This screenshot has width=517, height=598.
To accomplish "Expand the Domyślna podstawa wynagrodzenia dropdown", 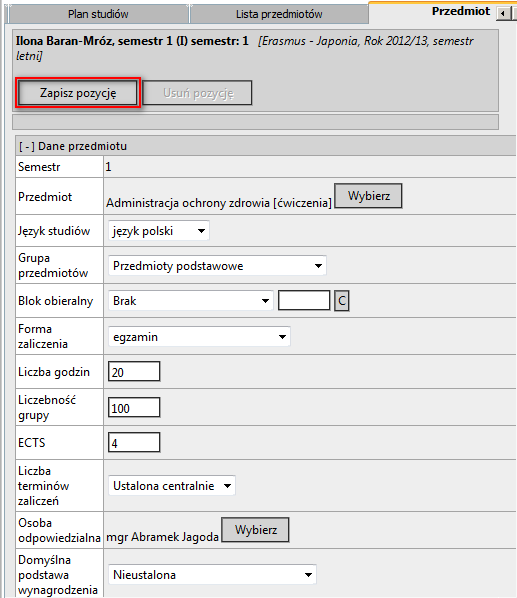I will 212,574.
